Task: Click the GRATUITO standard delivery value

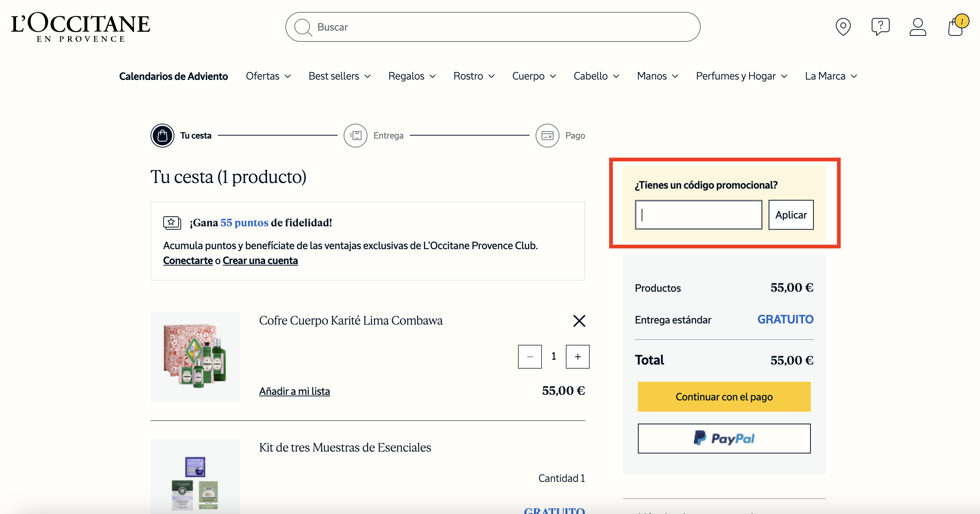Action: pos(785,319)
